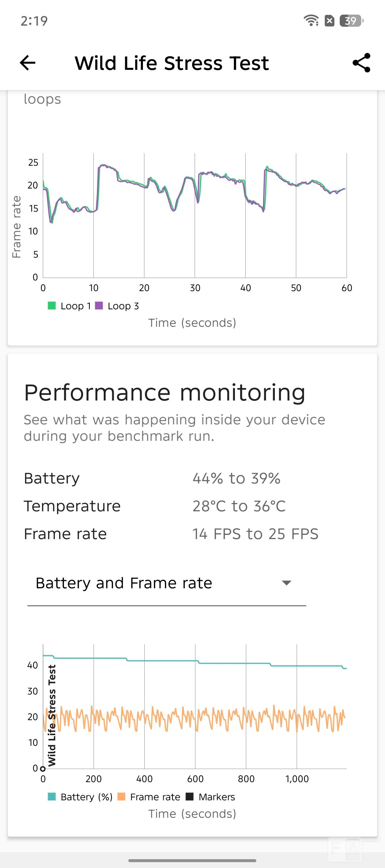Toggle Loop 3 legend purple square

point(99,306)
